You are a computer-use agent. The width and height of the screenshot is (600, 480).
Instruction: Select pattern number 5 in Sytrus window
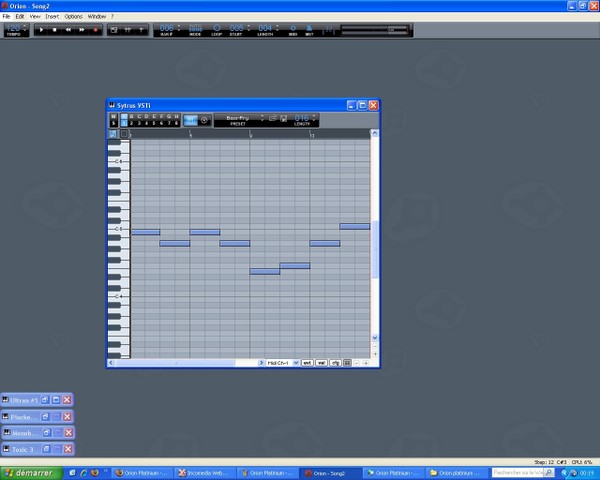pyautogui.click(x=154, y=123)
